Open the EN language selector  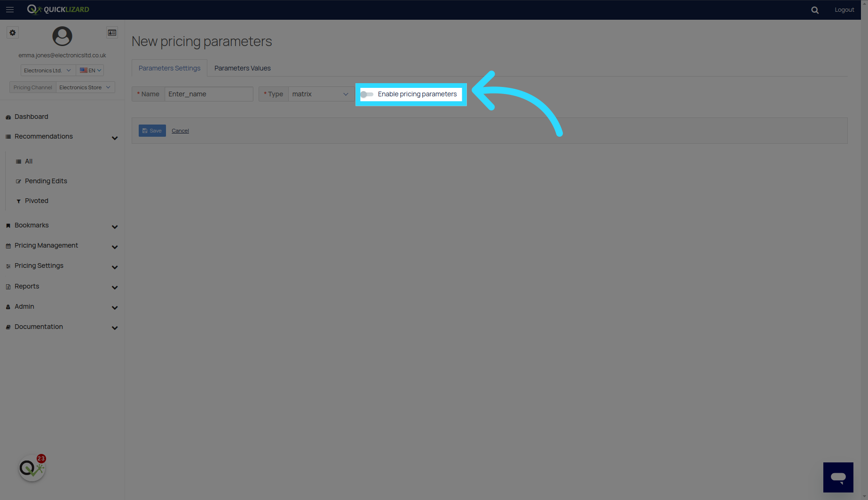point(90,70)
